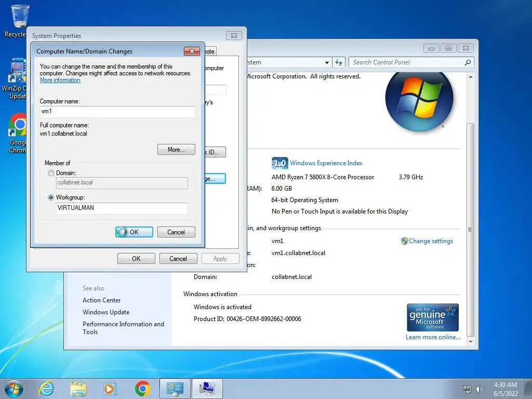Launch Internet Explorer from the taskbar
Image resolution: width=532 pixels, height=399 pixels.
(x=46, y=389)
